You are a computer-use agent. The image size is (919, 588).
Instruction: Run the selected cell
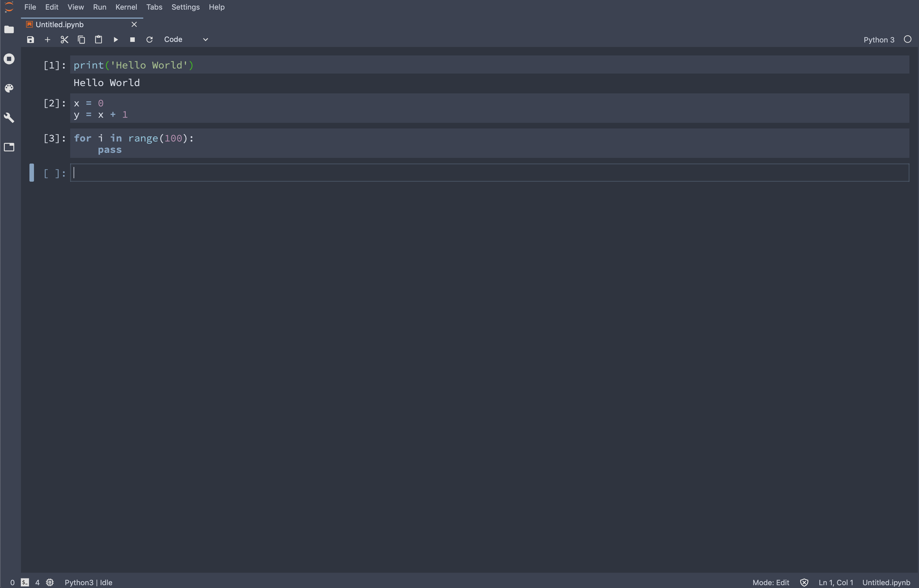click(x=116, y=40)
